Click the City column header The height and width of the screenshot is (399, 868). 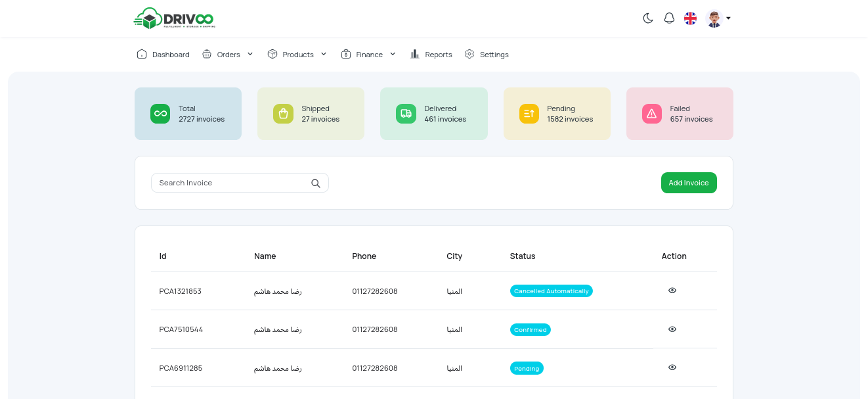click(454, 256)
